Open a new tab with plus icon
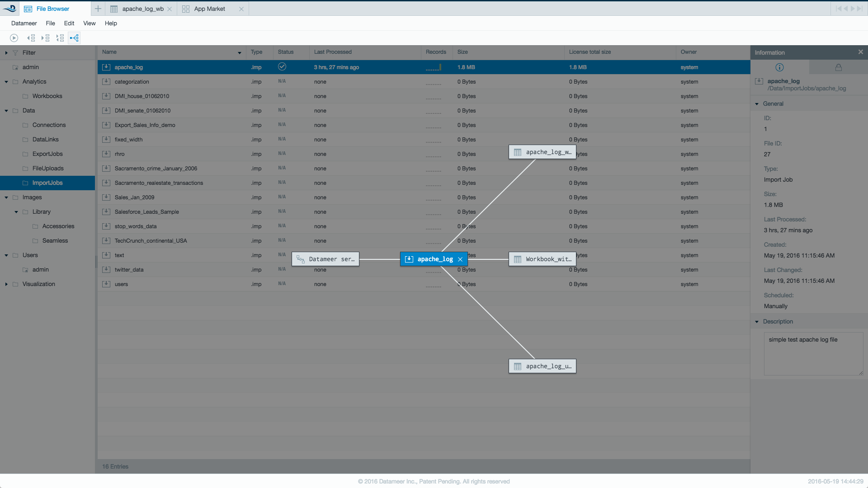The height and width of the screenshot is (488, 868). (x=98, y=9)
